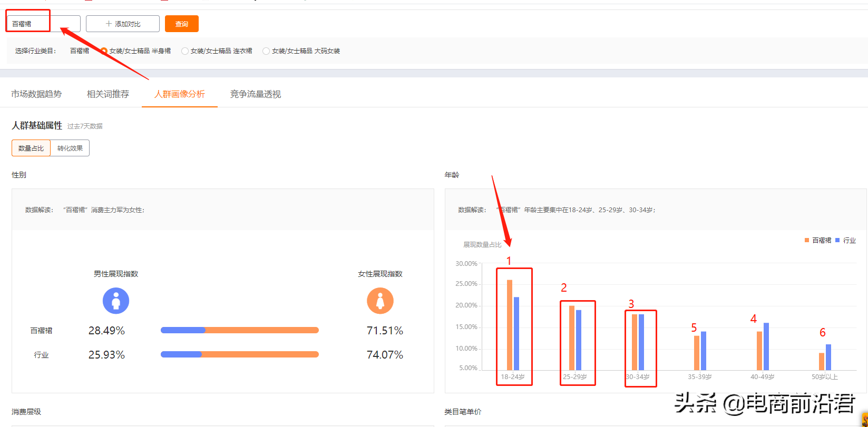This screenshot has width=868, height=427.
Task: Select the 女装/女士精品 连衣裙 radio option
Action: pos(185,51)
